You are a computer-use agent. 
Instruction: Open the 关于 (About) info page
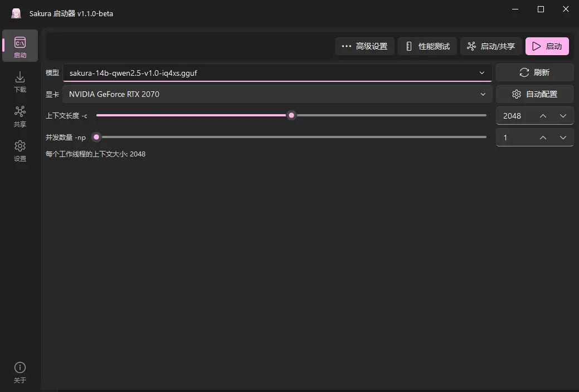click(x=20, y=372)
